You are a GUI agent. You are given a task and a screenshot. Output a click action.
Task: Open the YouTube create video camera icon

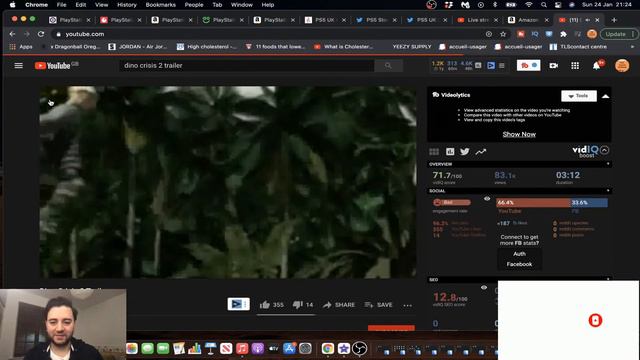point(553,65)
